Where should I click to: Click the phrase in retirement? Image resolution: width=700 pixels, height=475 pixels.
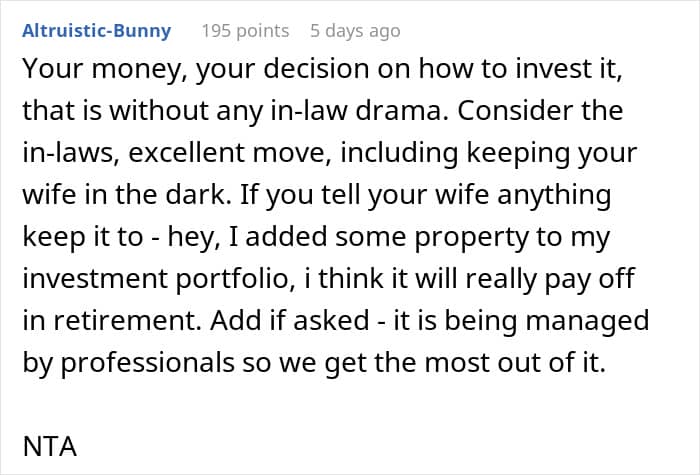click(112, 321)
